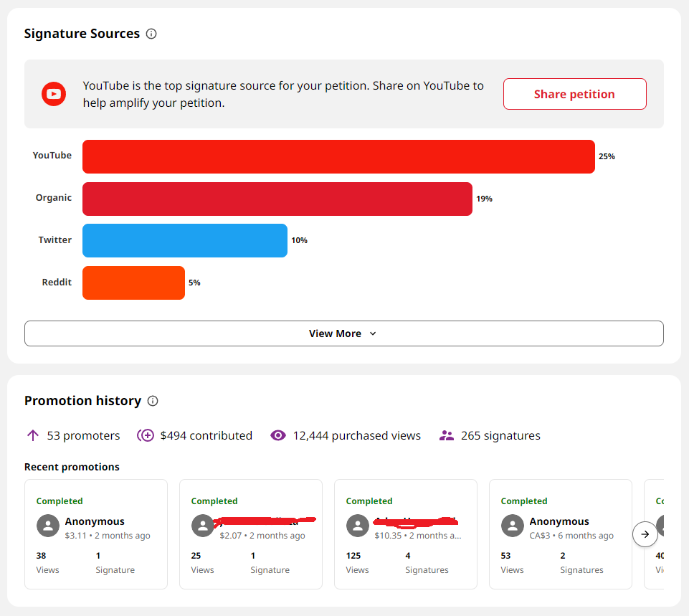Screen dimensions: 689x616
Task: Click the 25% value label
Action: pos(607,156)
